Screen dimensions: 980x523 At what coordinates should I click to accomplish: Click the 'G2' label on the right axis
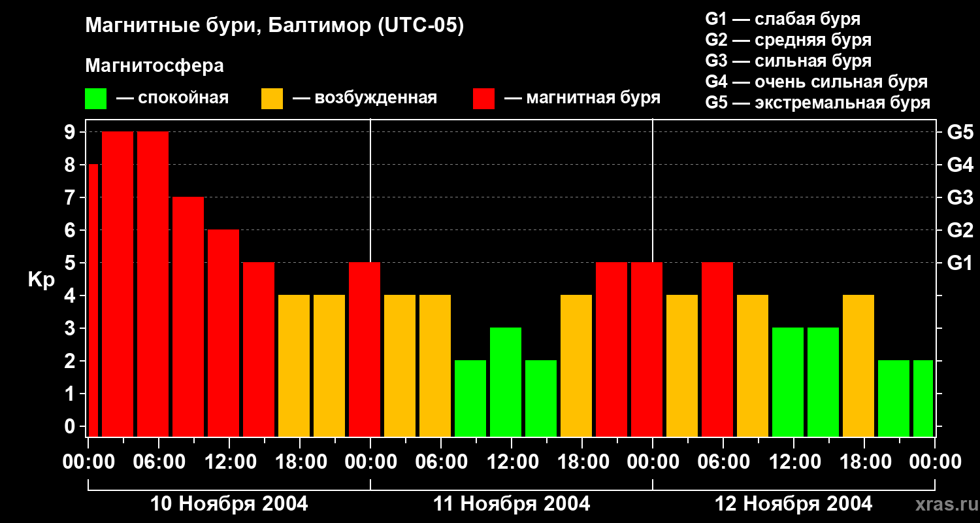[960, 230]
